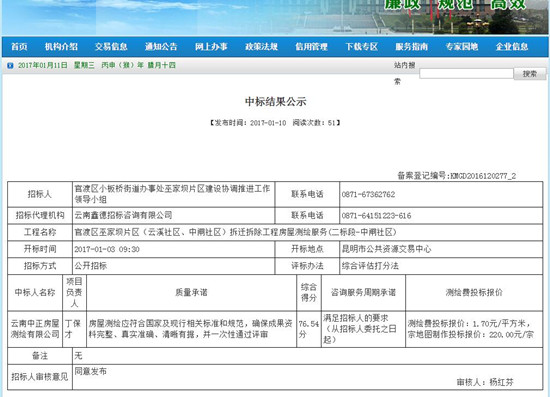Click the small calendar icon beside the date
The image size is (550, 397).
10,66
